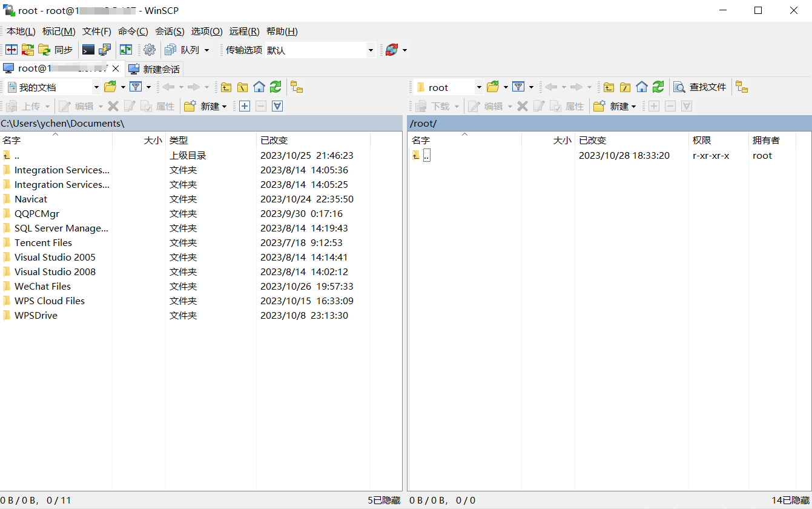This screenshot has width=812, height=509.
Task: Select the Navicat folder
Action: click(x=31, y=199)
